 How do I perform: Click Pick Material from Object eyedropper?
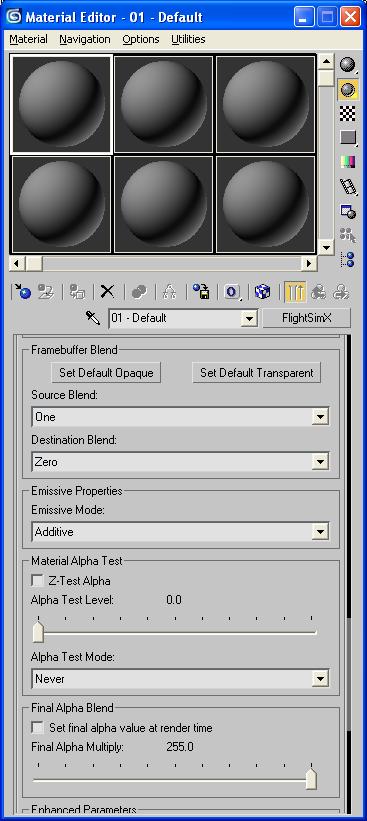pos(93,318)
